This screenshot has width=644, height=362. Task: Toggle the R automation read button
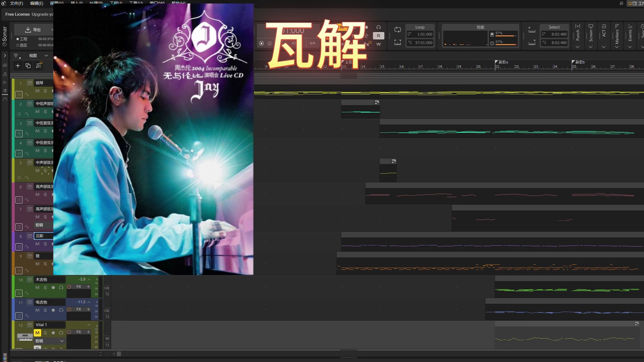378,36
